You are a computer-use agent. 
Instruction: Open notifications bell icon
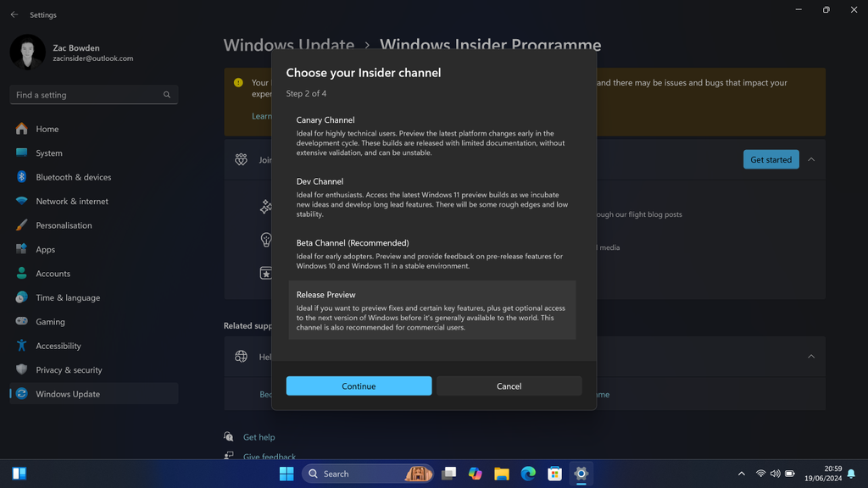tap(851, 474)
